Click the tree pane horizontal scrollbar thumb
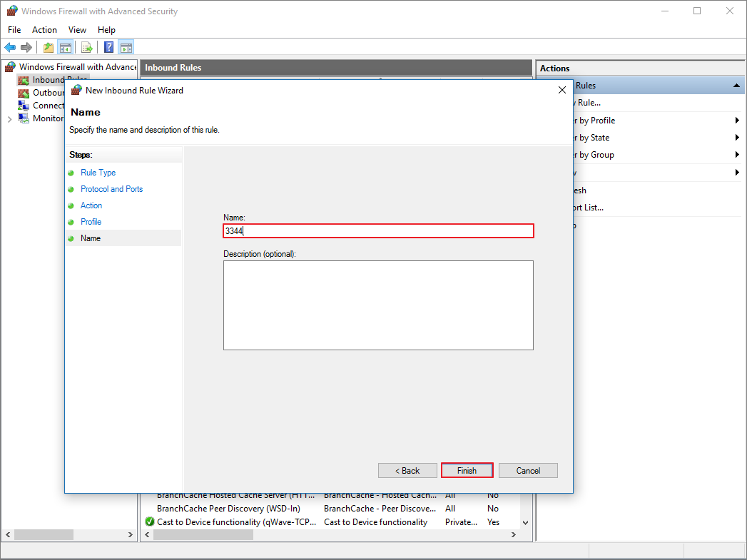The height and width of the screenshot is (560, 747). 44,535
